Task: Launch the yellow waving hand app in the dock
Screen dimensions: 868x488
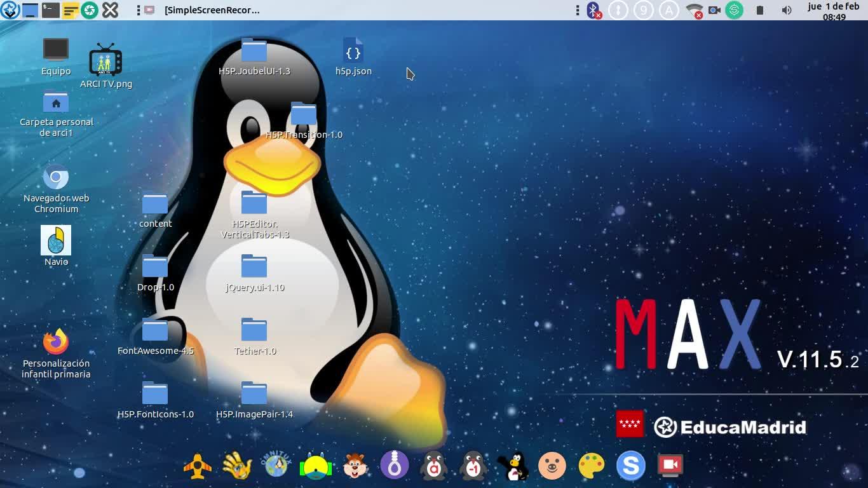Action: (x=237, y=466)
